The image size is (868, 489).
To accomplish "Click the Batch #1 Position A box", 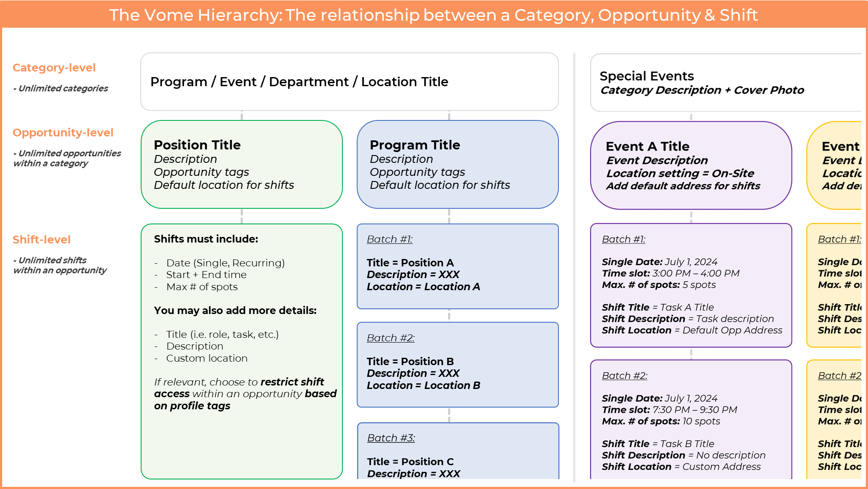I will [458, 266].
